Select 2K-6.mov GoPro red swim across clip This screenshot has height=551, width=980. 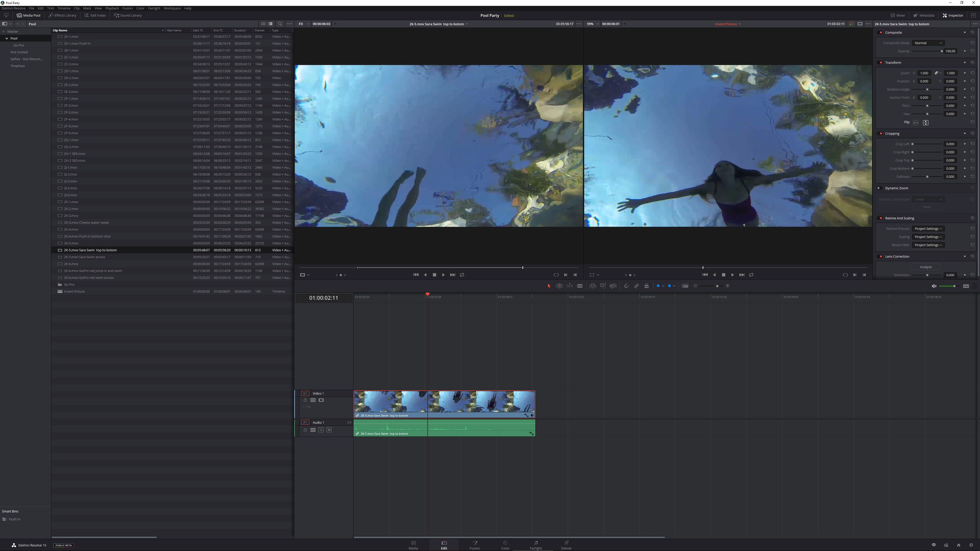click(173, 278)
